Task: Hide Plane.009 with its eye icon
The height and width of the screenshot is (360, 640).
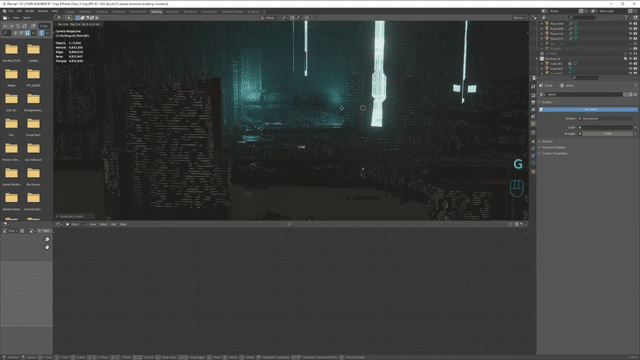Action: click(630, 29)
